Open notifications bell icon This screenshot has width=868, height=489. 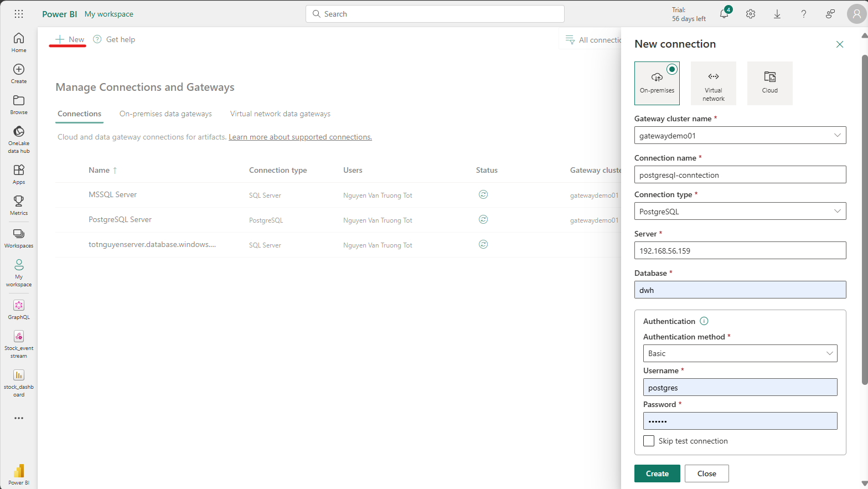click(724, 14)
